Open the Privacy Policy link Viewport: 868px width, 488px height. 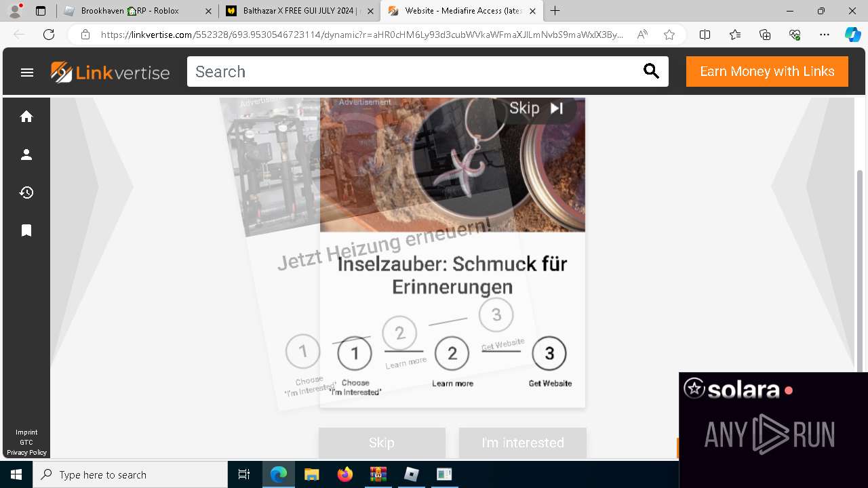pyautogui.click(x=26, y=453)
